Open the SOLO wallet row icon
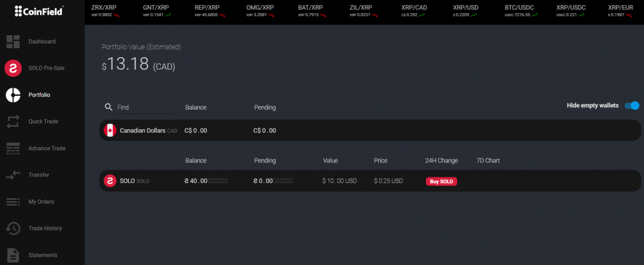This screenshot has height=265, width=644. (x=110, y=181)
